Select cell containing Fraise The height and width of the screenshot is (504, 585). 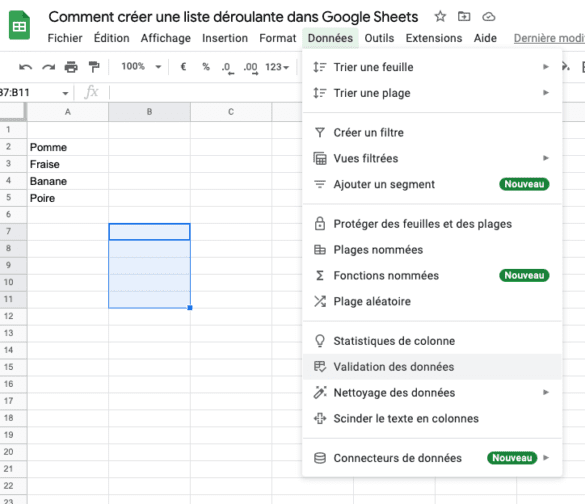68,164
